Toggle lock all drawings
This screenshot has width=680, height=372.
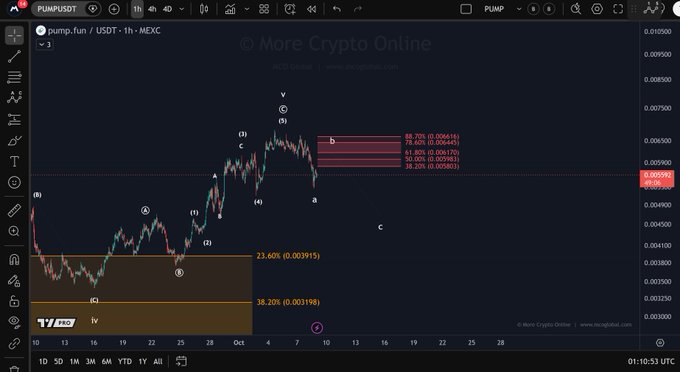pos(14,301)
